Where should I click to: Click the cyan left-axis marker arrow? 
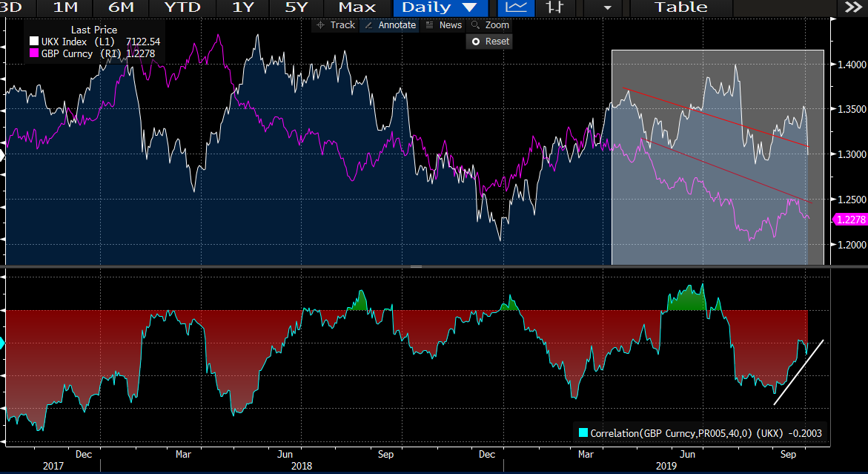[2, 344]
